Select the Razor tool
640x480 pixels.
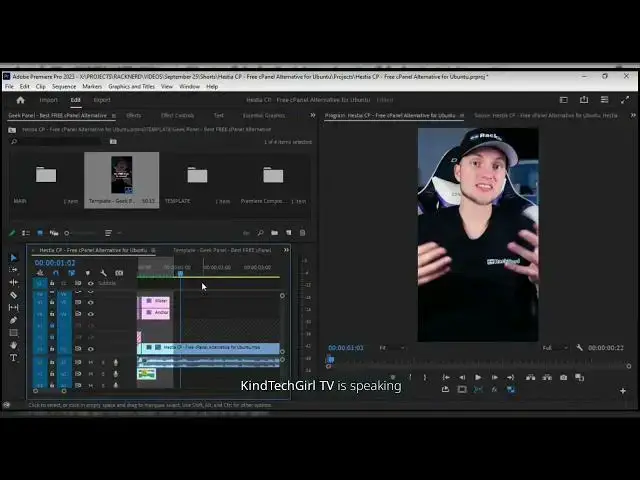tap(13, 295)
